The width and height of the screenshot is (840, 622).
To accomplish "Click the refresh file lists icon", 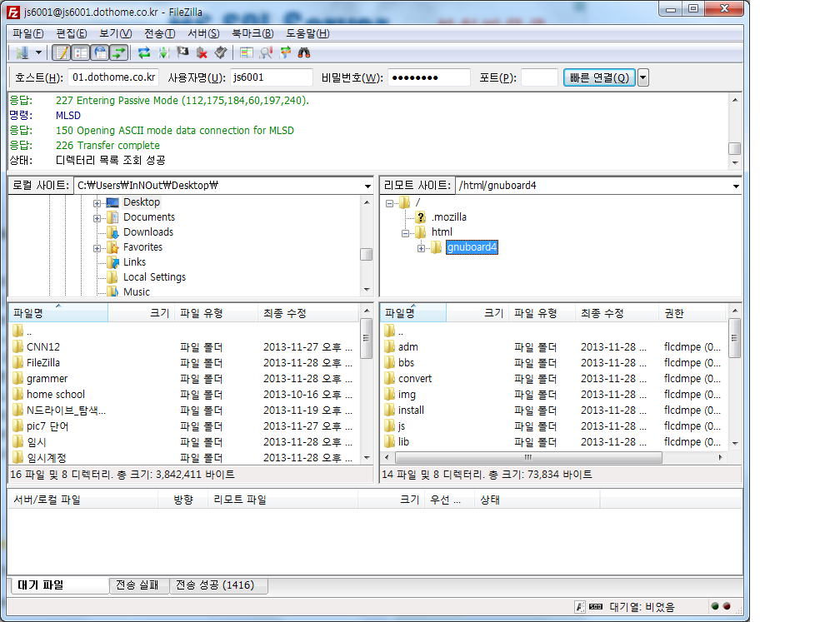I will click(144, 52).
